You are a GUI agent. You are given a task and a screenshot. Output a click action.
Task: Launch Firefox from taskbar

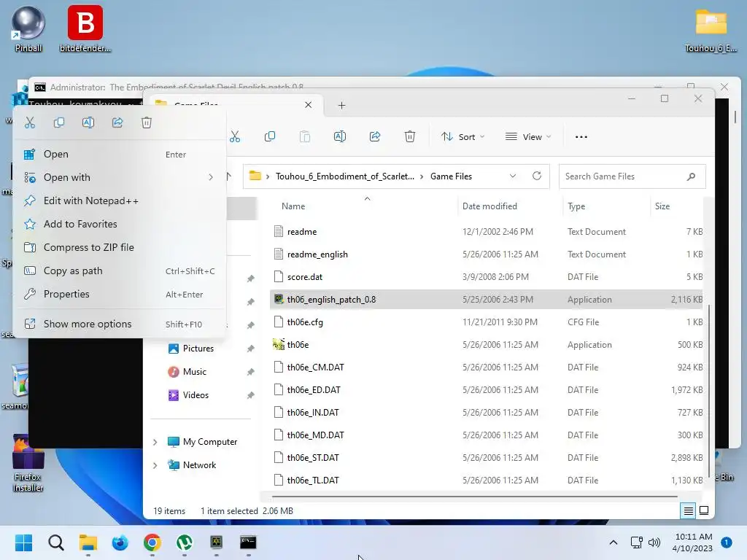coord(120,542)
